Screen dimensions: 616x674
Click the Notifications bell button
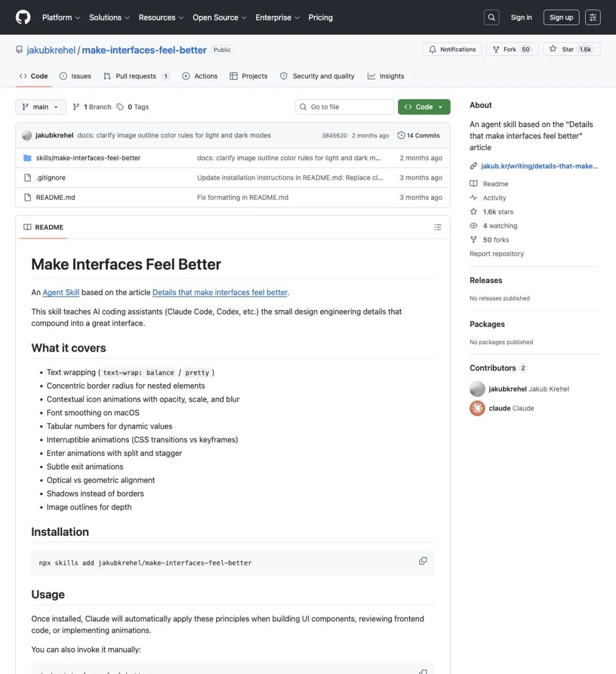(x=452, y=50)
